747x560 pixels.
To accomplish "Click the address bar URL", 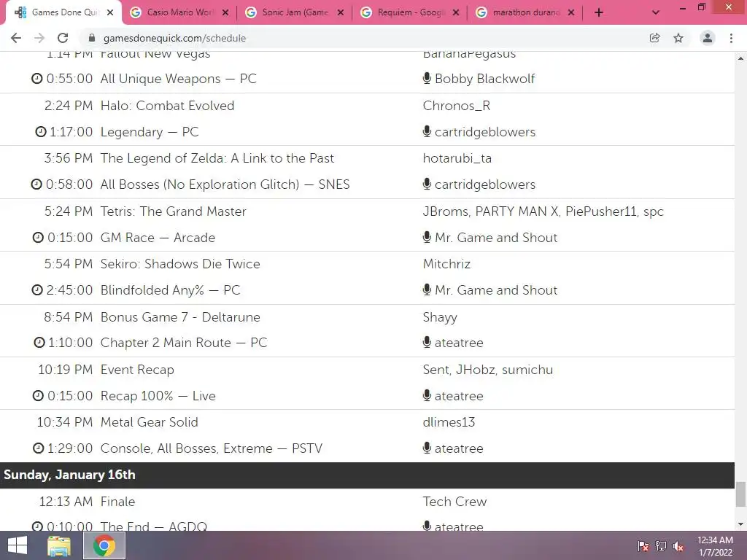I will 174,38.
